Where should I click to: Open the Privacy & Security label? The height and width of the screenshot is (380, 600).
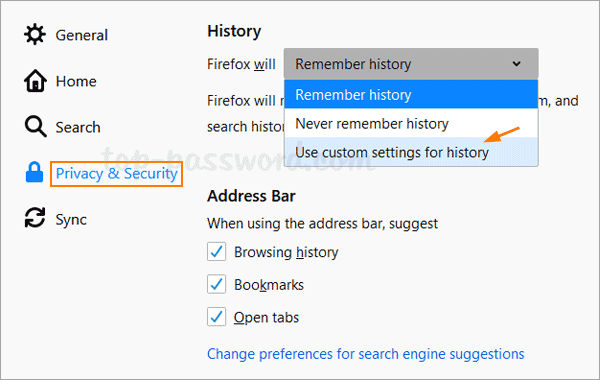(x=116, y=174)
